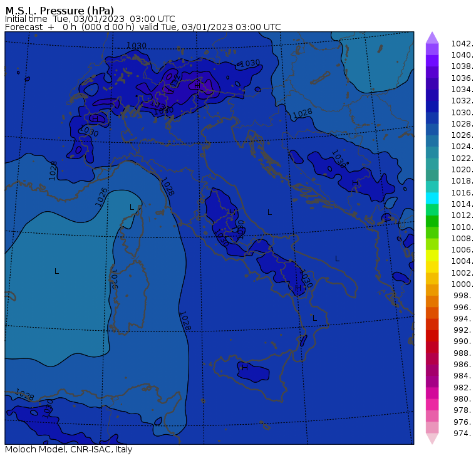Image resolution: width=476 pixels, height=458 pixels.
Task: Click the '1022.' legend value
Action: coord(462,159)
